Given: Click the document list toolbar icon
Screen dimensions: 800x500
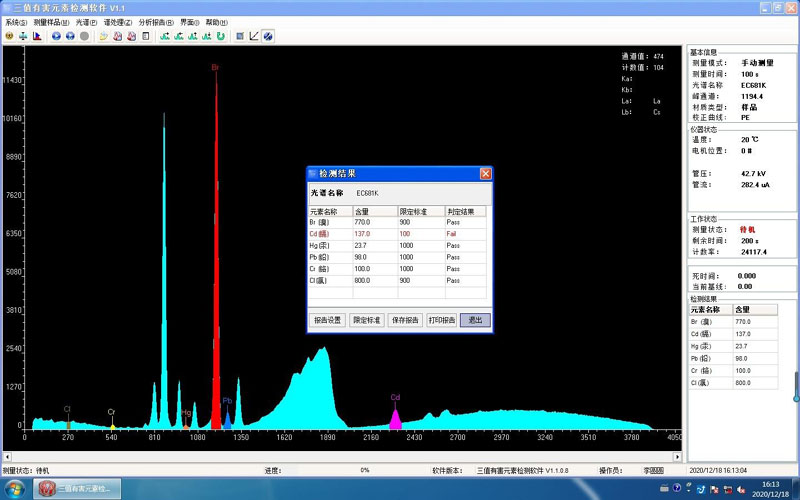Looking at the screenshot, I should [x=146, y=36].
